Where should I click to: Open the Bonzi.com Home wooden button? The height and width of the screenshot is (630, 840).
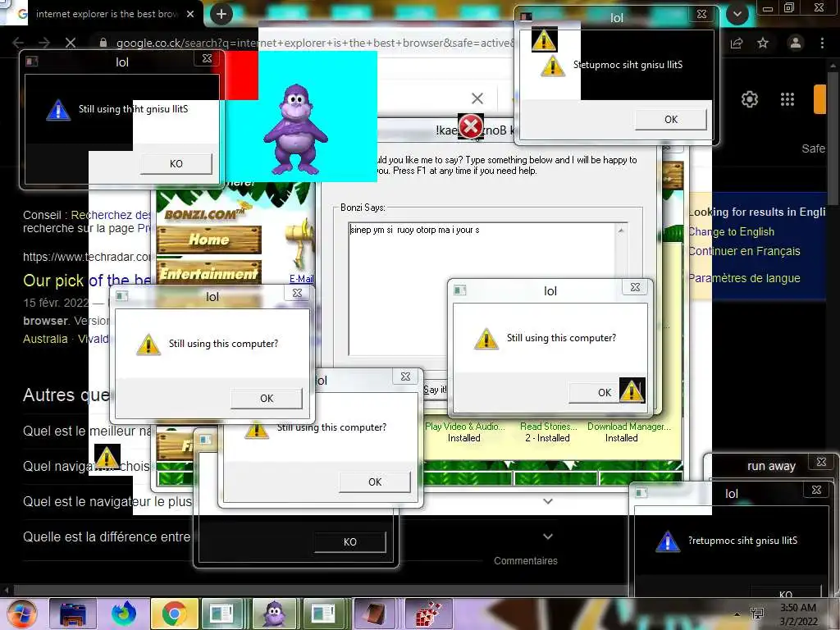(208, 240)
